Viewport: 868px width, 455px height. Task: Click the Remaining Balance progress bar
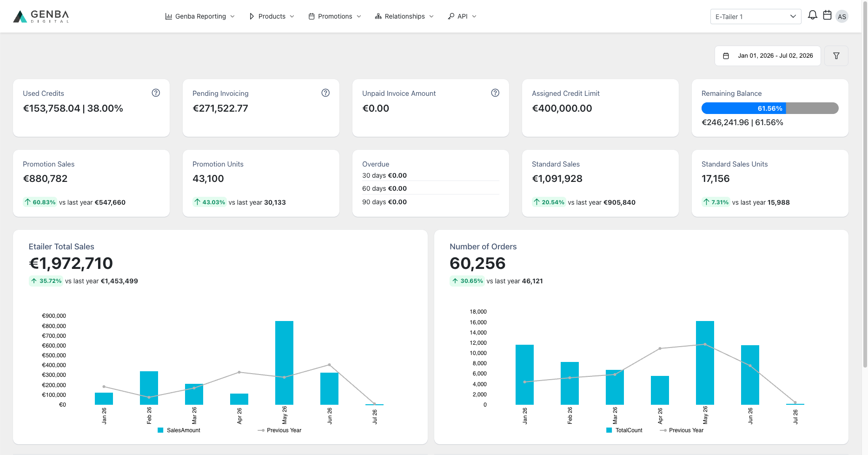click(x=770, y=108)
